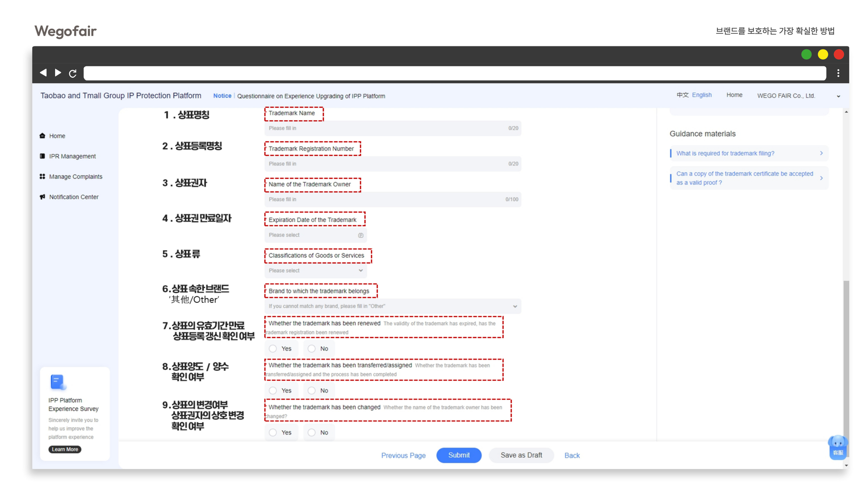Click the Notification Center megaphone icon
868x488 pixels.
pyautogui.click(x=42, y=197)
